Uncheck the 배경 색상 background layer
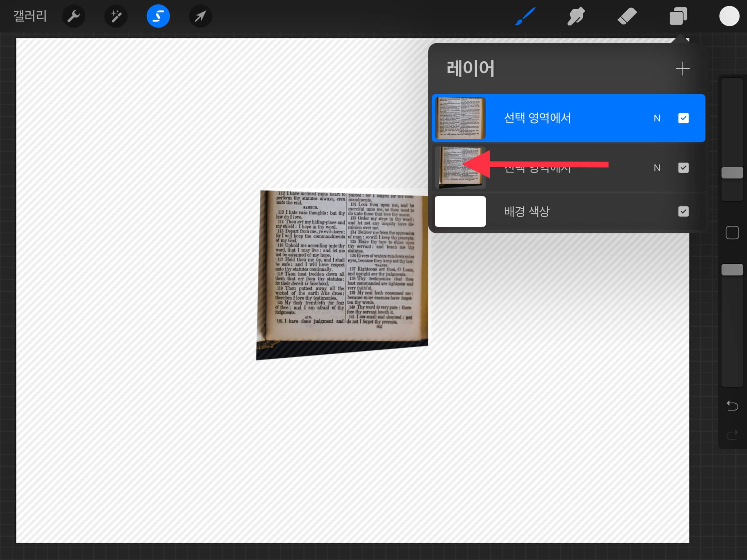The width and height of the screenshot is (747, 560). coord(683,211)
